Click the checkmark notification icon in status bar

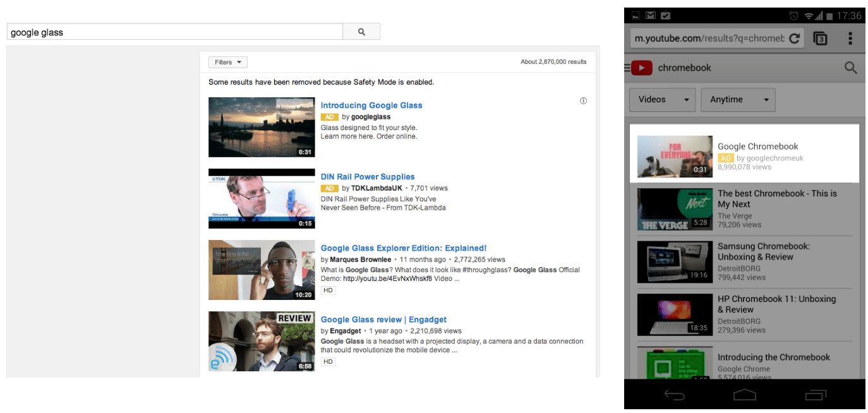[666, 16]
